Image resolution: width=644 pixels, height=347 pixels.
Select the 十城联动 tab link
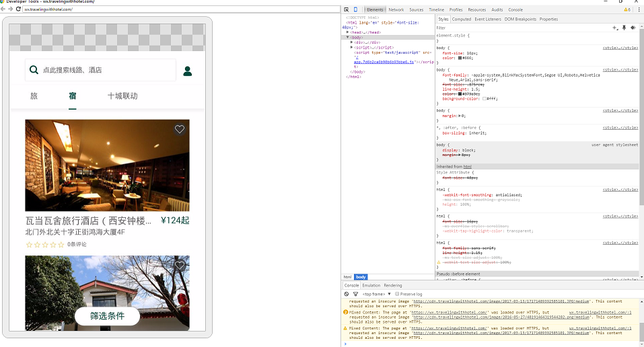pyautogui.click(x=122, y=96)
